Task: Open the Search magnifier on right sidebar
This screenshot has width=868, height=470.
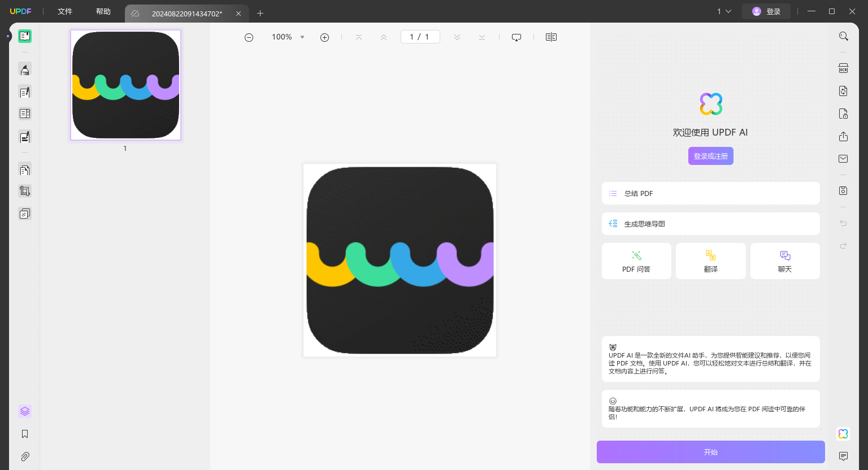Action: [x=843, y=36]
